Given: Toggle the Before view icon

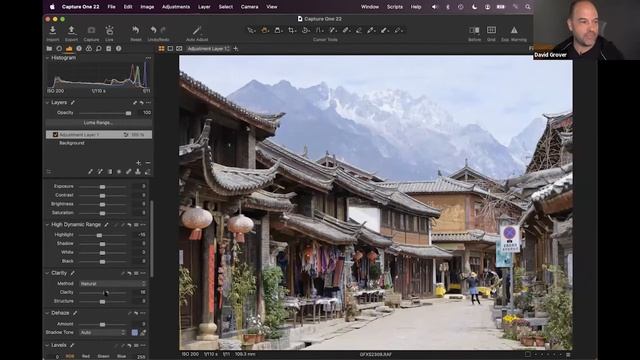Looking at the screenshot, I should pos(474,30).
